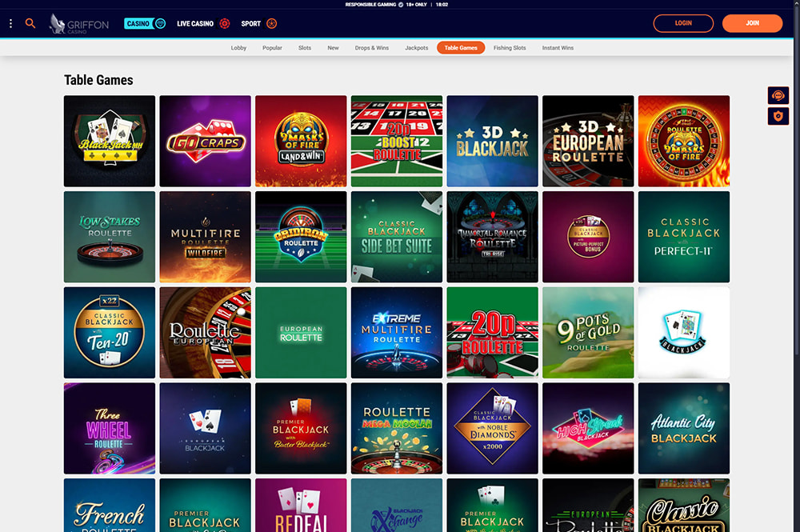Open the BlackJack MH game tile
Screen dimensions: 800x532
pos(110,141)
